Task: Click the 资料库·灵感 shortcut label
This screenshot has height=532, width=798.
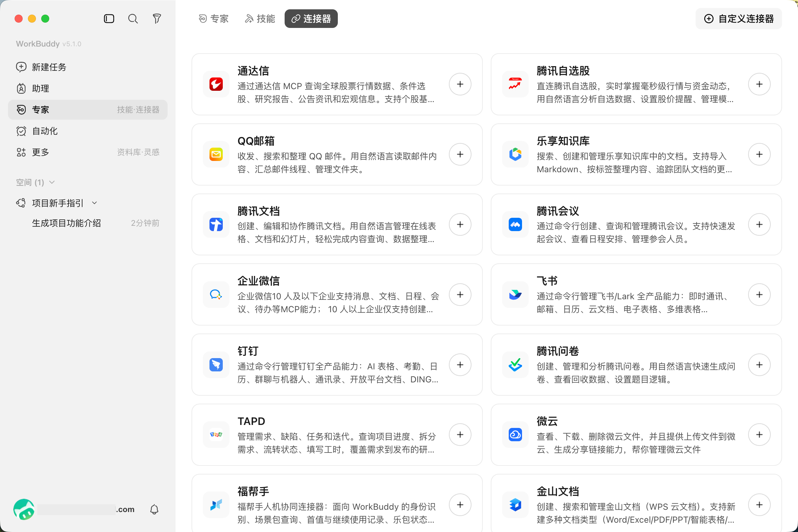Action: pos(138,152)
